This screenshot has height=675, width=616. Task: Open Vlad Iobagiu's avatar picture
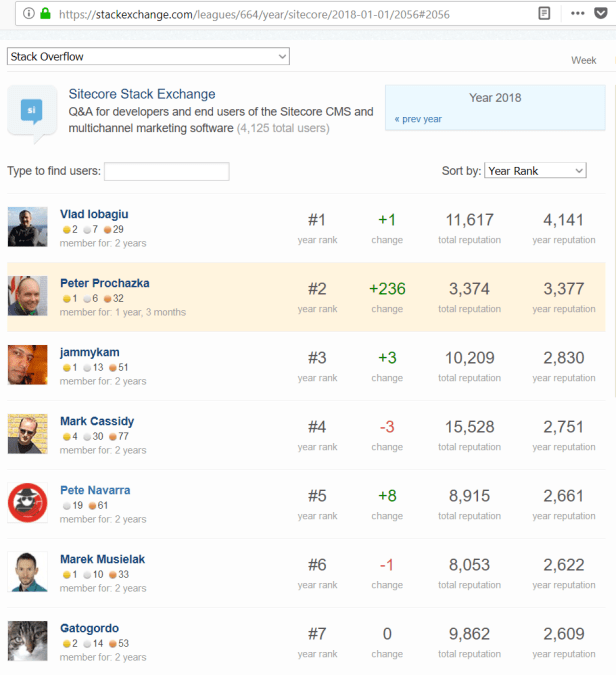click(27, 227)
